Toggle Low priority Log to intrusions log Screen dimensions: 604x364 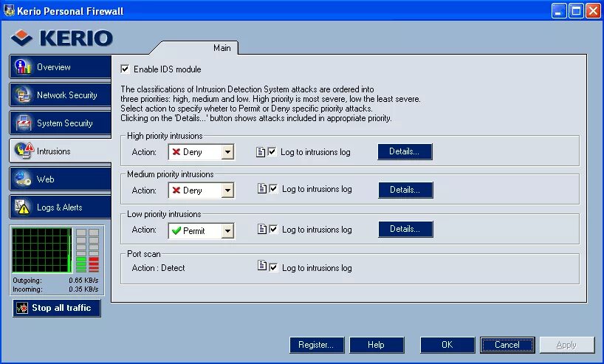[x=273, y=229]
